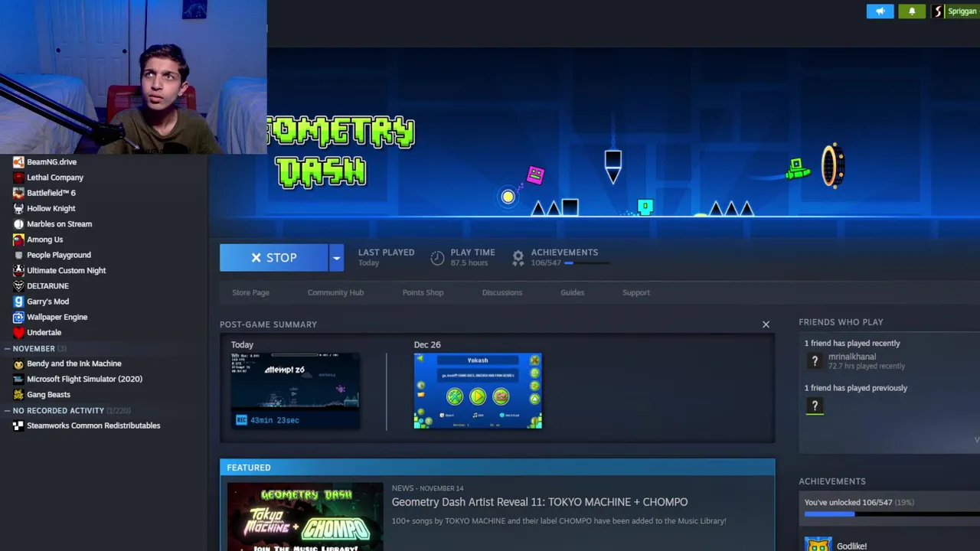Open the Guides tab
The width and height of the screenshot is (980, 551).
click(x=572, y=292)
